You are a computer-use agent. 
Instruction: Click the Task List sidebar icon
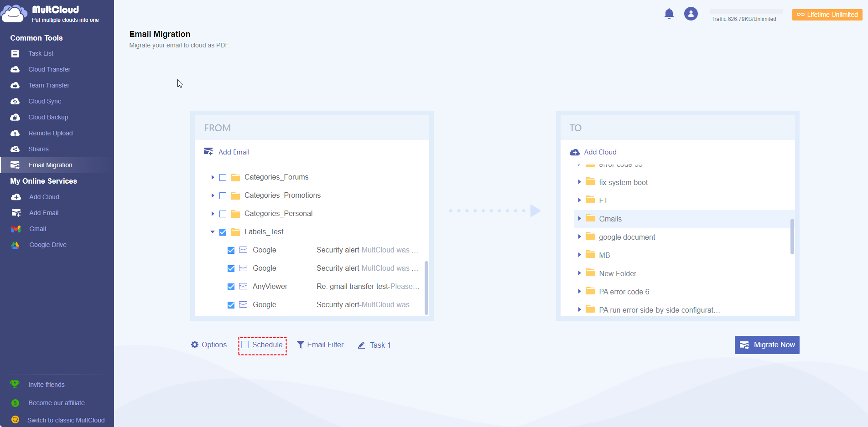[15, 53]
